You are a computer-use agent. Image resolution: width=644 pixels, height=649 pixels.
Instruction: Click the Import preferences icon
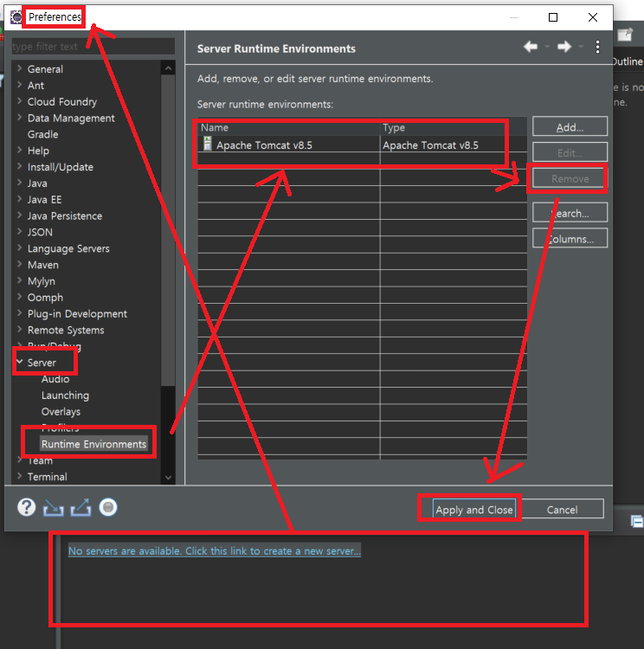pyautogui.click(x=54, y=507)
